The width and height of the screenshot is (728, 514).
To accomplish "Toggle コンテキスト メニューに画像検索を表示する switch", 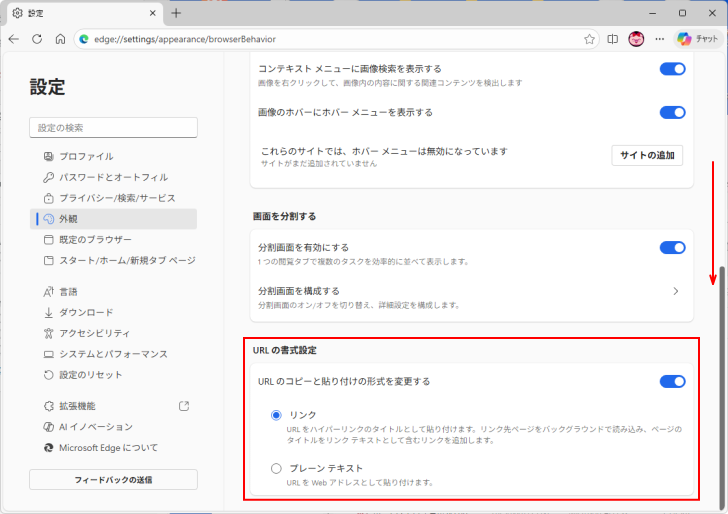I will (672, 69).
